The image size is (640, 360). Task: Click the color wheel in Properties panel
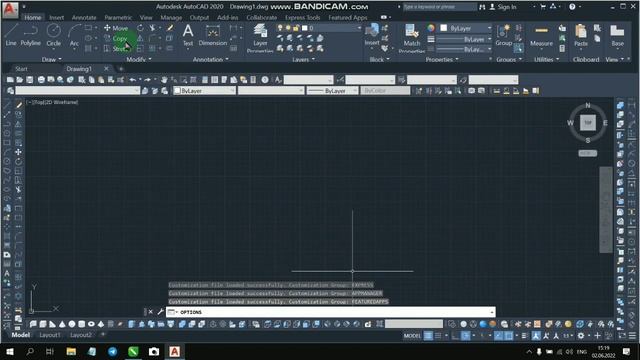[x=431, y=28]
